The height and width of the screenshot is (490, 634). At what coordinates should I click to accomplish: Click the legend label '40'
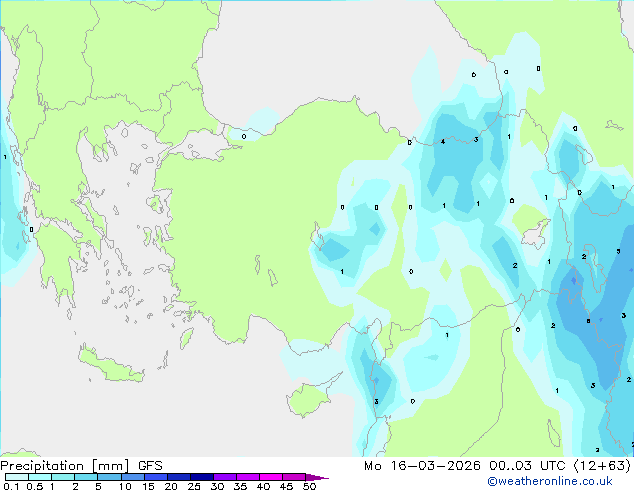[x=263, y=486]
